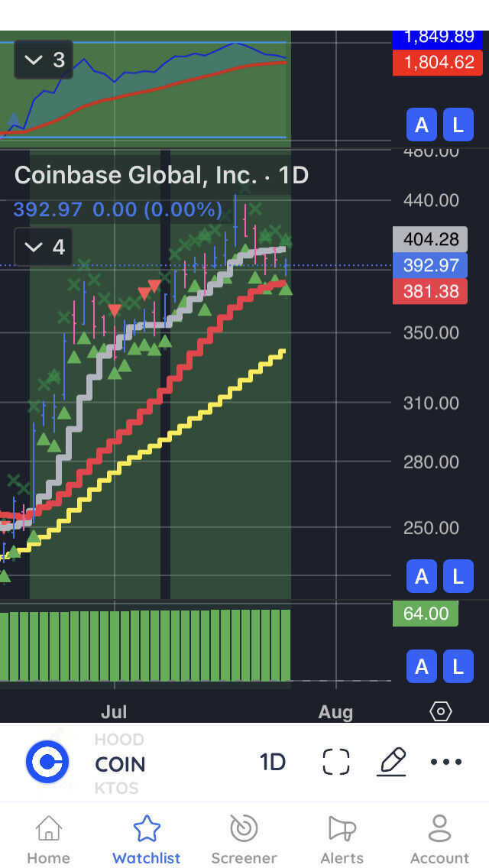Change the 1D interval selector in toolbar
Screen dimensions: 489x868
pos(273,763)
